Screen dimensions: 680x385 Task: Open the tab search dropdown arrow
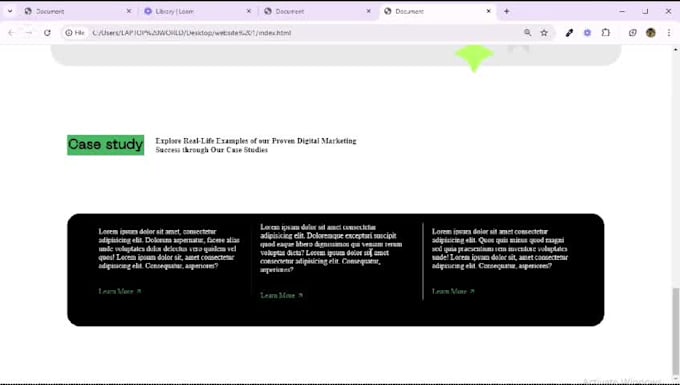(x=10, y=11)
